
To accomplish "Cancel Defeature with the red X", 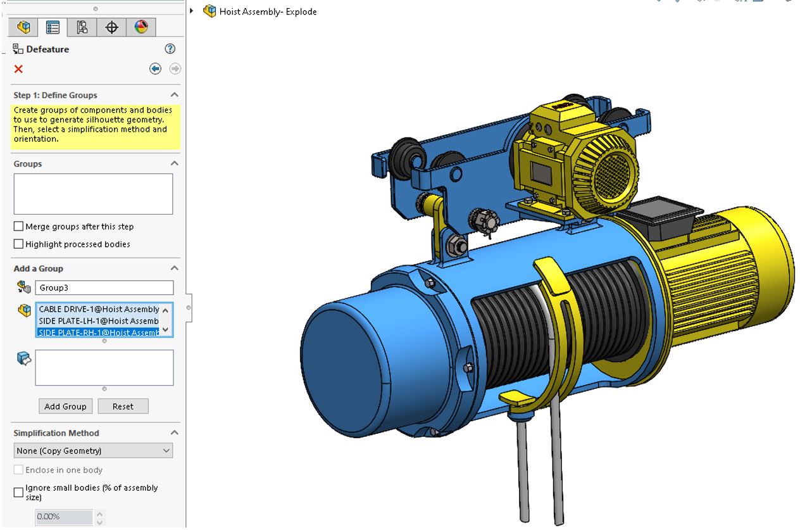I will pyautogui.click(x=18, y=69).
